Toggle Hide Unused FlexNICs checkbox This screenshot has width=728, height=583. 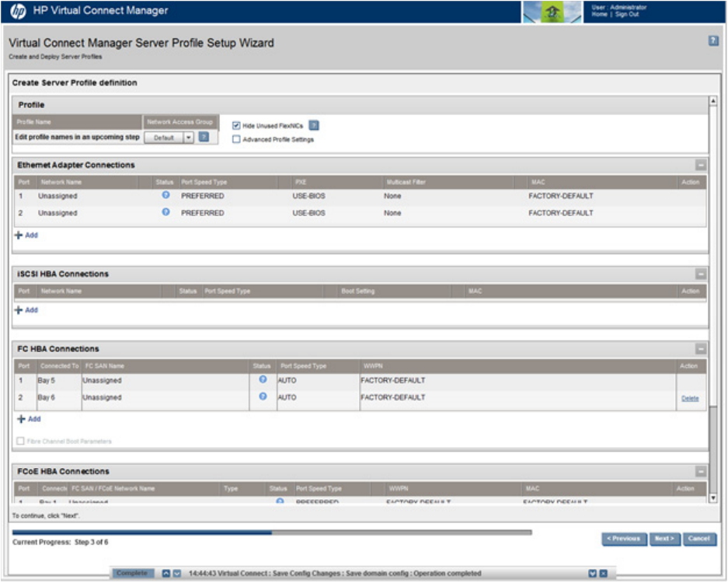point(236,125)
